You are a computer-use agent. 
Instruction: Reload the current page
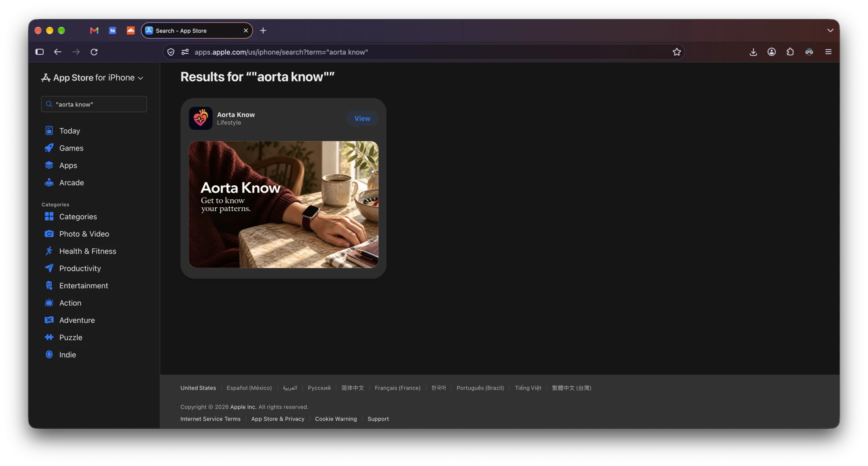click(94, 52)
